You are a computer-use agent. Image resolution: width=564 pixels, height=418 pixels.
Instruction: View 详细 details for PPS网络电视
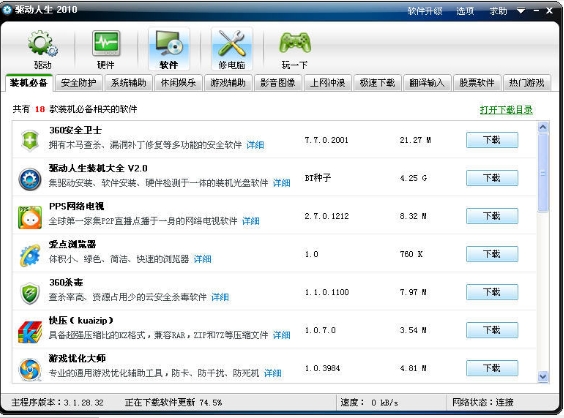251,221
